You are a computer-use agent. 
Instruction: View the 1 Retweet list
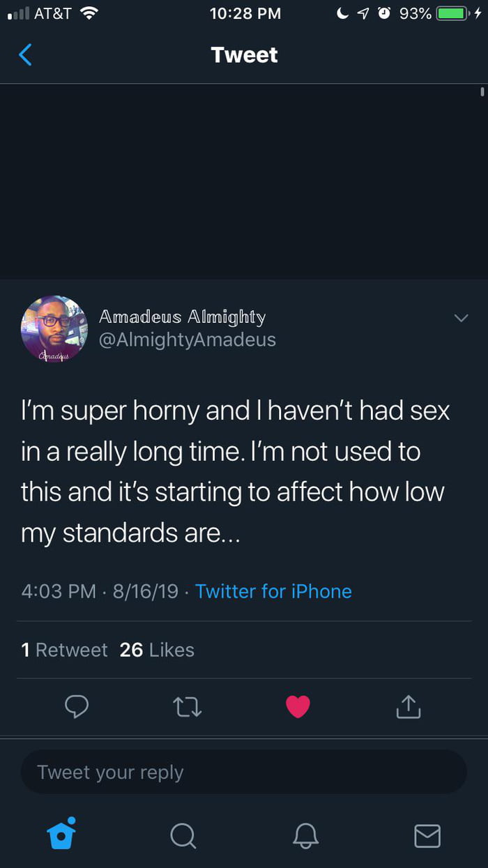coord(64,650)
